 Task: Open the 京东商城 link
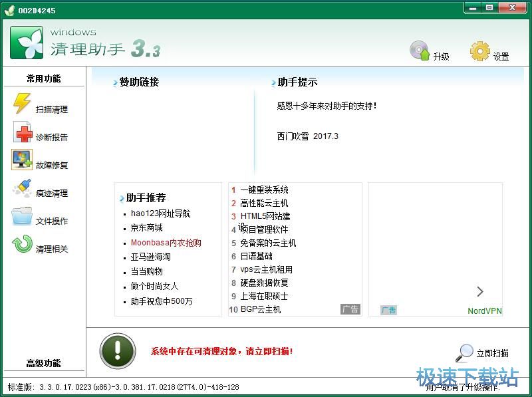tap(146, 227)
